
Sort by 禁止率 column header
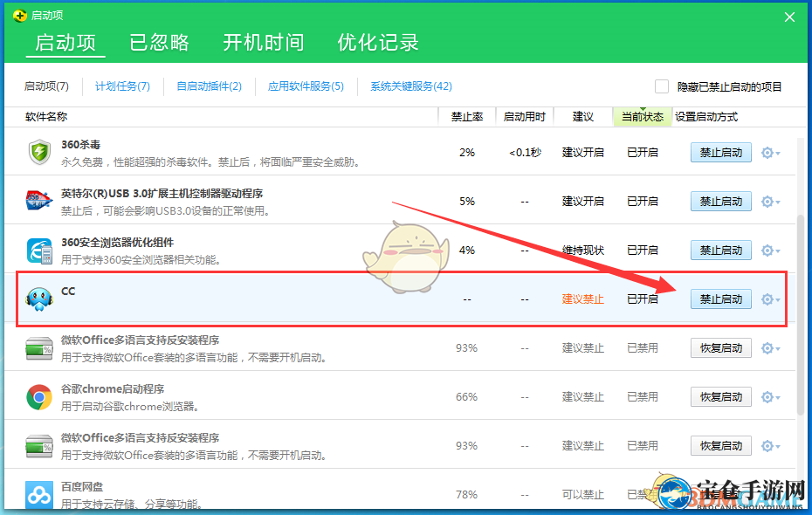[x=467, y=117]
